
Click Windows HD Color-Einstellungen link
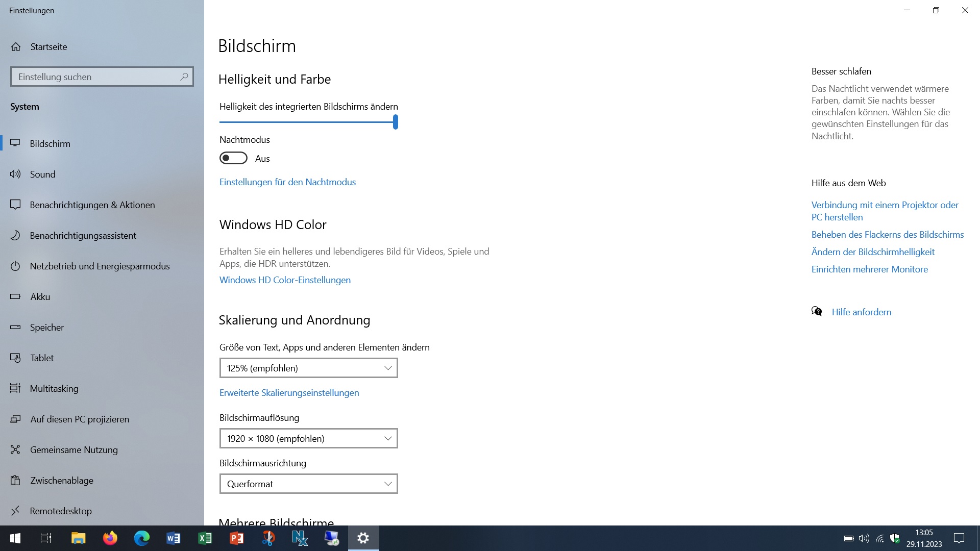[285, 280]
